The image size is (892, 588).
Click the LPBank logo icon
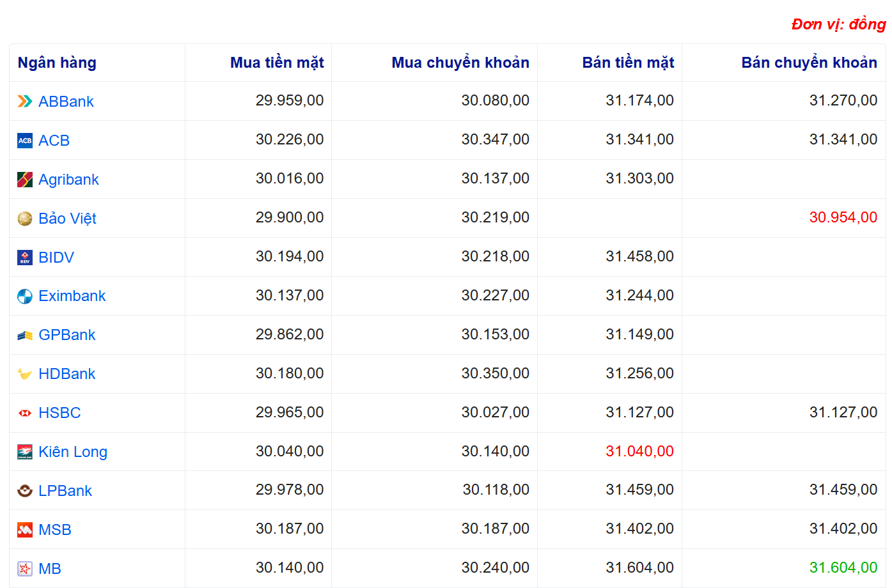(x=24, y=491)
